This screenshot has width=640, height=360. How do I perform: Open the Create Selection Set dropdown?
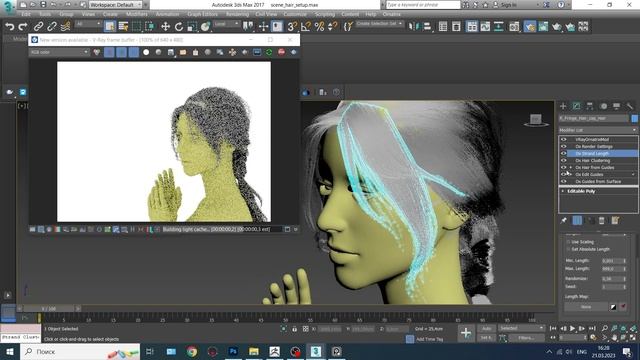[379, 24]
